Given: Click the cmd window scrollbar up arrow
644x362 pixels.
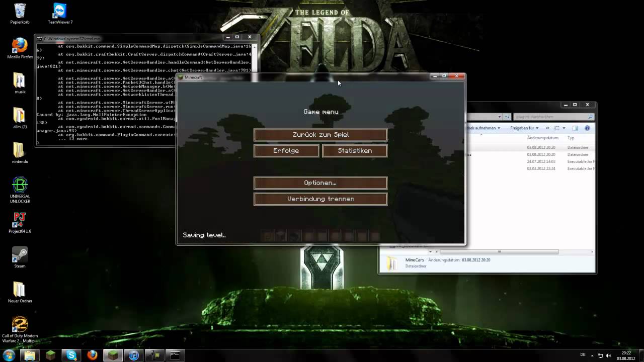Looking at the screenshot, I should (x=255, y=47).
